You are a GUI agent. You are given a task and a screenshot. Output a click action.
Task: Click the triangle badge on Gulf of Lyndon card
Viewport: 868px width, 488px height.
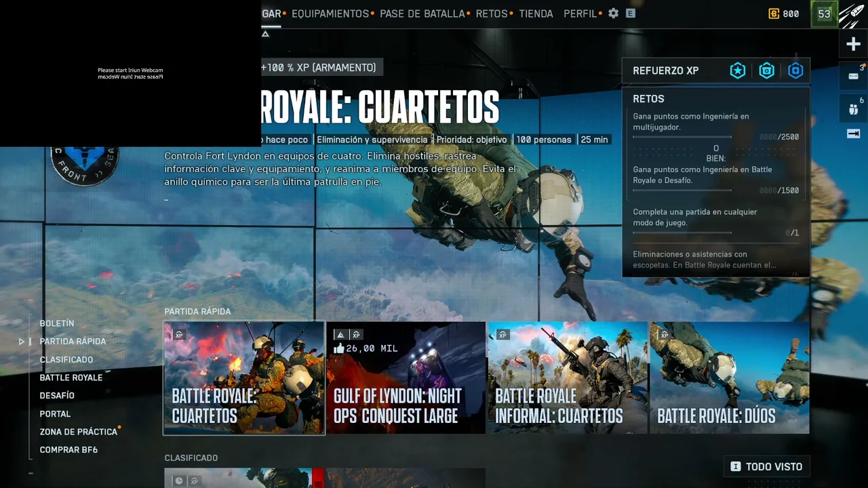(340, 334)
